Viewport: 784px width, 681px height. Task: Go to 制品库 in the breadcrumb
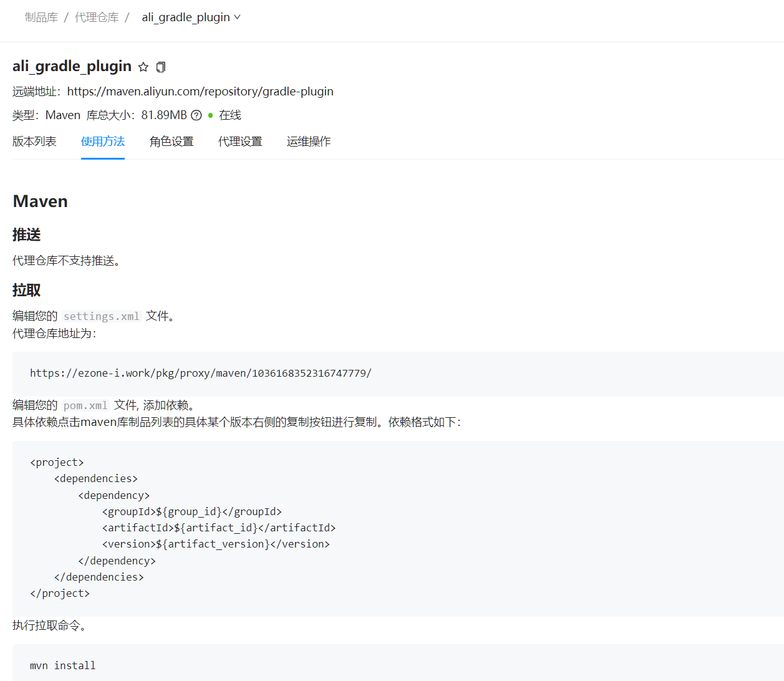pos(41,17)
